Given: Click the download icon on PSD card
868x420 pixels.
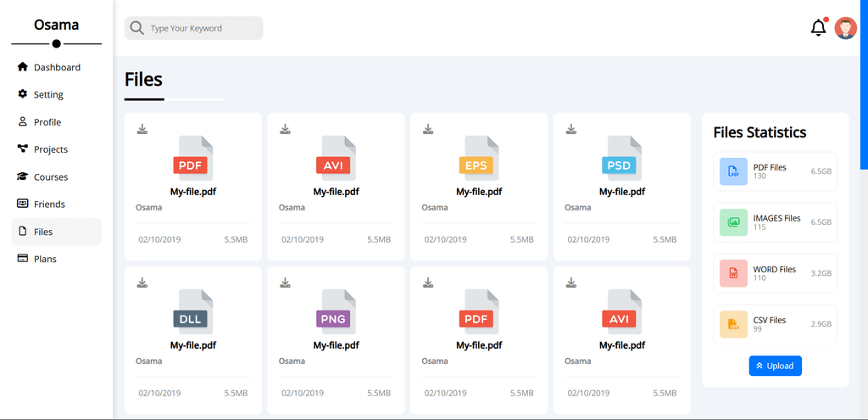Looking at the screenshot, I should [570, 129].
